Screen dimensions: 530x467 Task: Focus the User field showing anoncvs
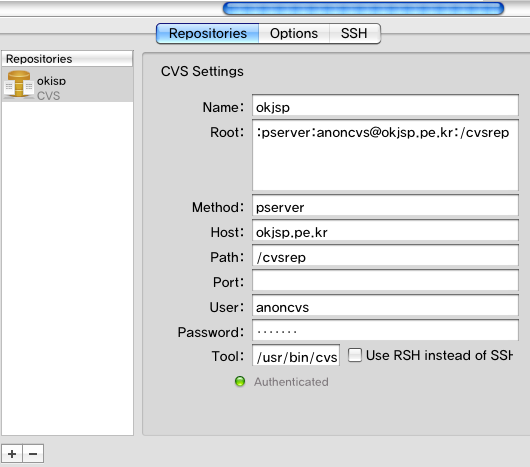pos(385,305)
